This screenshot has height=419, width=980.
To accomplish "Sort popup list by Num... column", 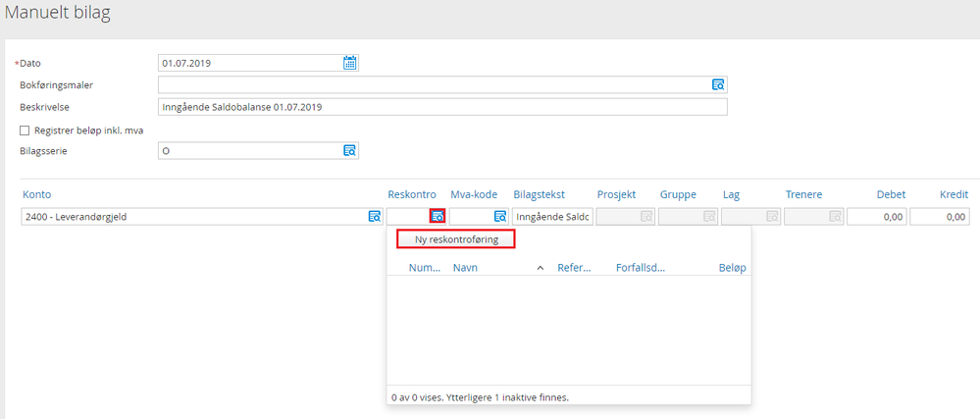I will click(425, 268).
